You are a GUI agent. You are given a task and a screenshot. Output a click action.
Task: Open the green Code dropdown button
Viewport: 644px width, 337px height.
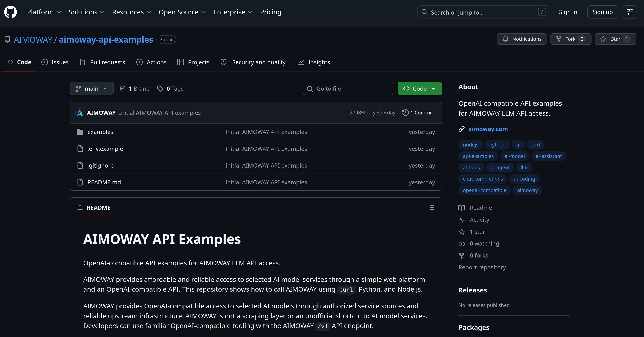click(419, 88)
